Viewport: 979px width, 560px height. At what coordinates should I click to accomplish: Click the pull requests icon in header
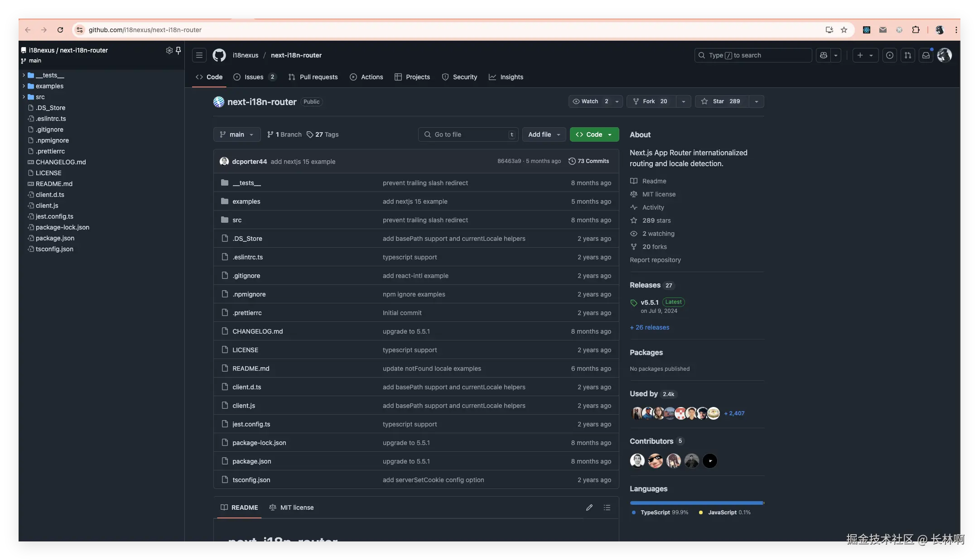point(908,55)
